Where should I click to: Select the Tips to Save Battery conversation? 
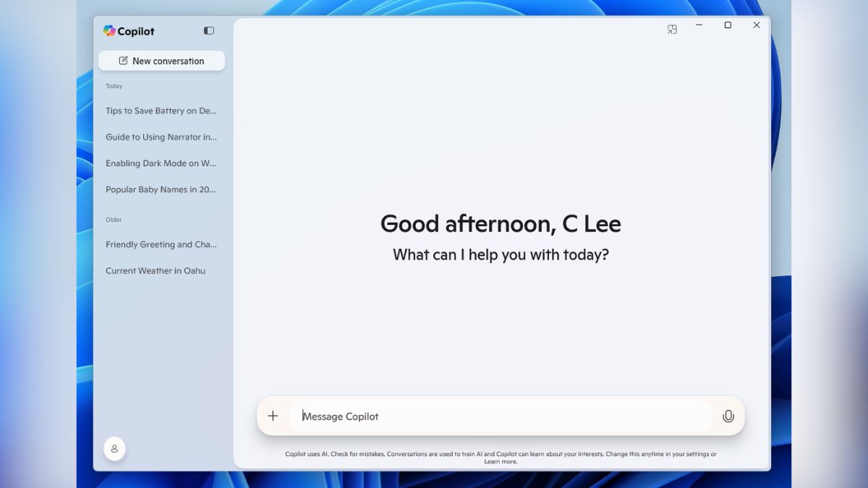[x=161, y=111]
